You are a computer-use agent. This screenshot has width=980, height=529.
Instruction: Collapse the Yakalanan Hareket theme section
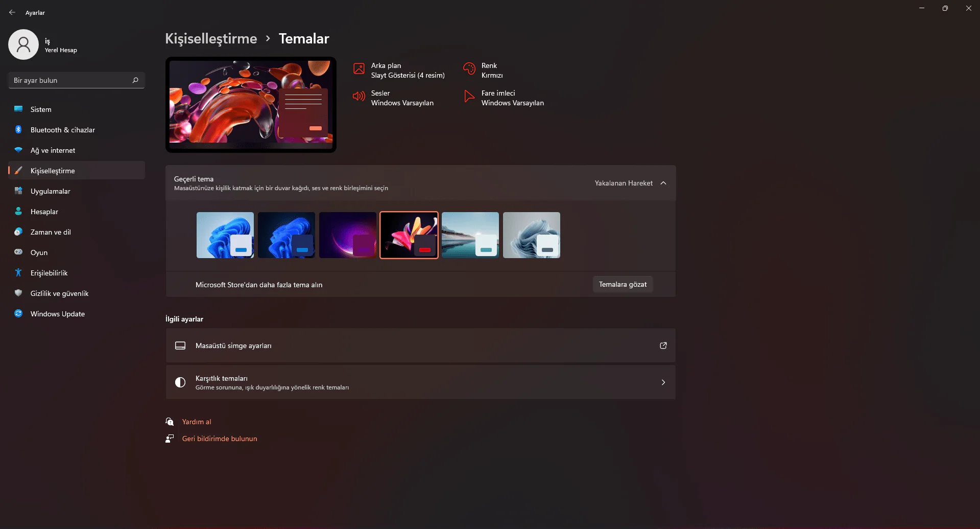click(x=663, y=182)
